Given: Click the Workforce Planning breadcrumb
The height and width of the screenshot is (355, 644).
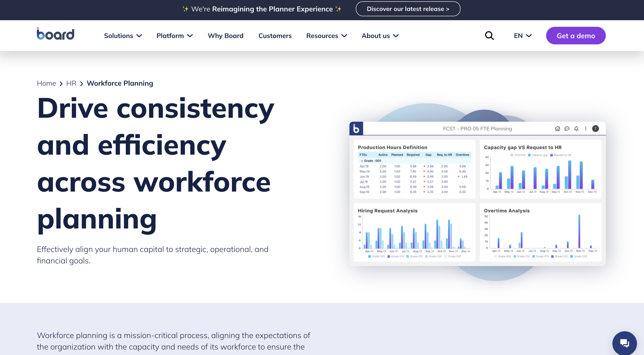Looking at the screenshot, I should click(x=120, y=83).
